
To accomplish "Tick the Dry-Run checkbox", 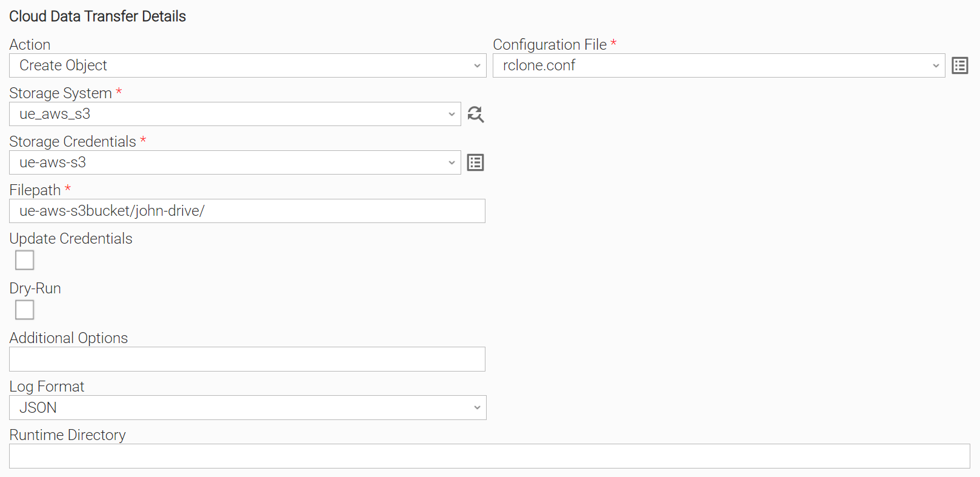I will click(x=25, y=310).
